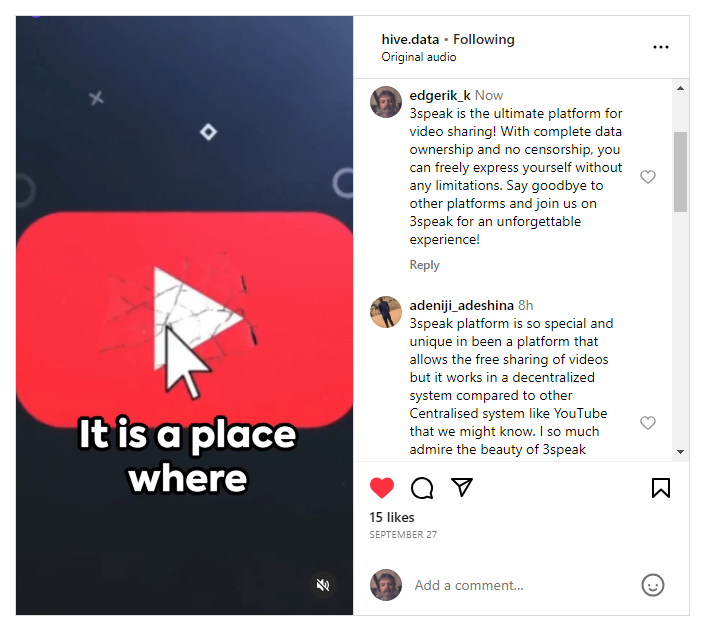
Task: Reply to edgerik_k's comment
Action: [x=425, y=265]
